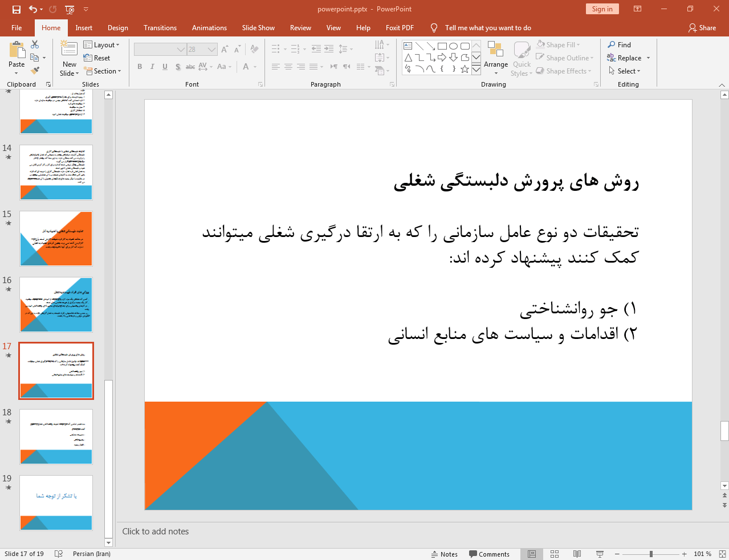Start slideshow from beginning in quick access toolbar
The height and width of the screenshot is (560, 729).
point(70,9)
